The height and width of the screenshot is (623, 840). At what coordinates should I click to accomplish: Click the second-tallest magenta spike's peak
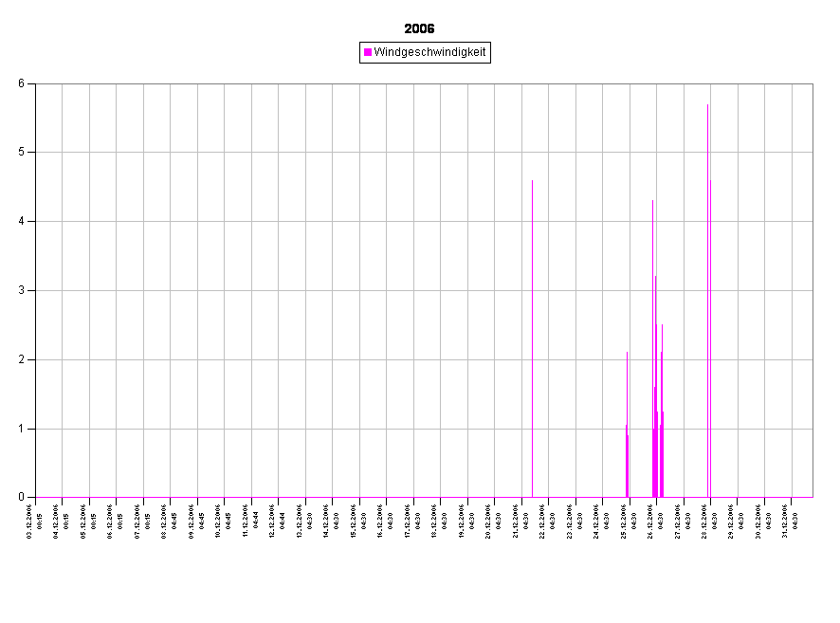pos(652,202)
